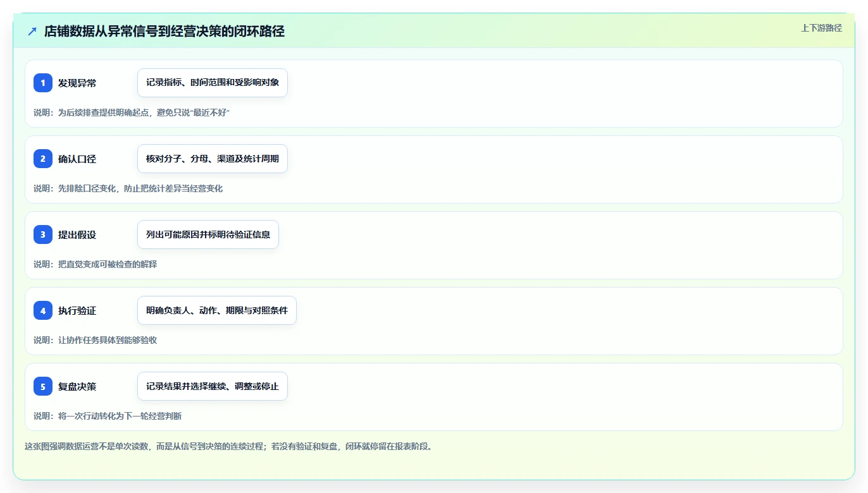Image resolution: width=868 pixels, height=493 pixels.
Task: Click the note 把直觉变成可被检查的解释
Action: pyautogui.click(x=96, y=264)
